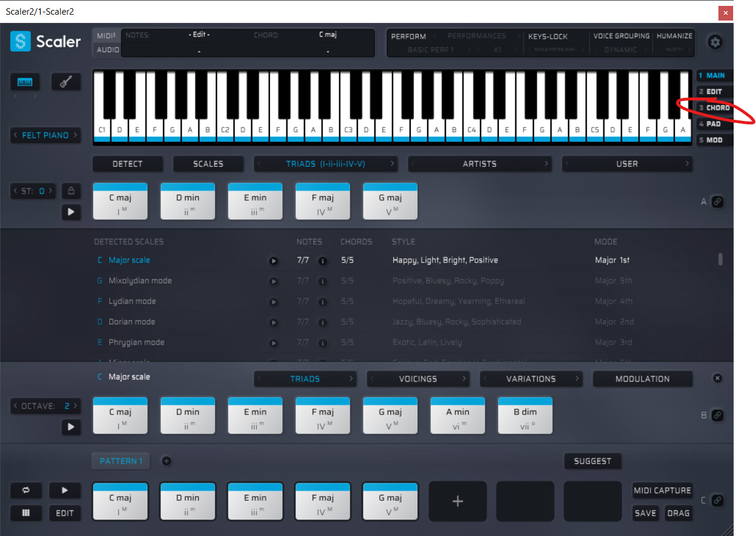Click the DETECT button
Viewport: 756px width, 536px height.
point(127,164)
